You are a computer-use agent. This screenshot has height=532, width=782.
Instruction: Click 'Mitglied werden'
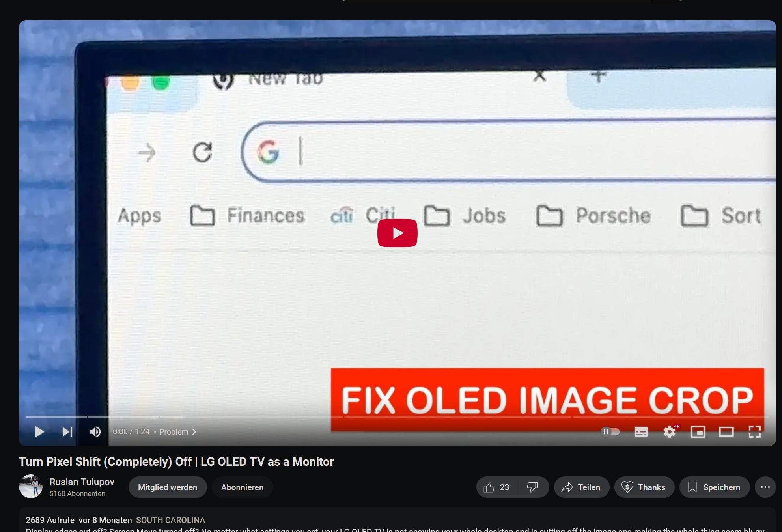(167, 487)
